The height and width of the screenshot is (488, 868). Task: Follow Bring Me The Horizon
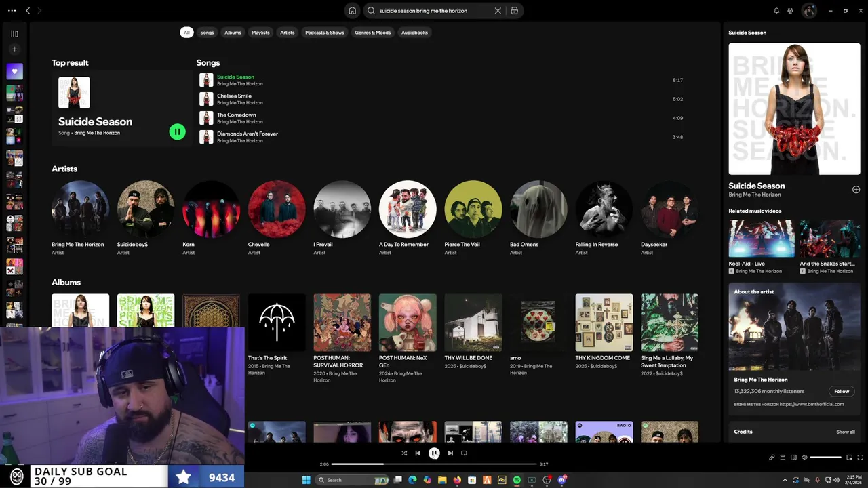coord(842,391)
